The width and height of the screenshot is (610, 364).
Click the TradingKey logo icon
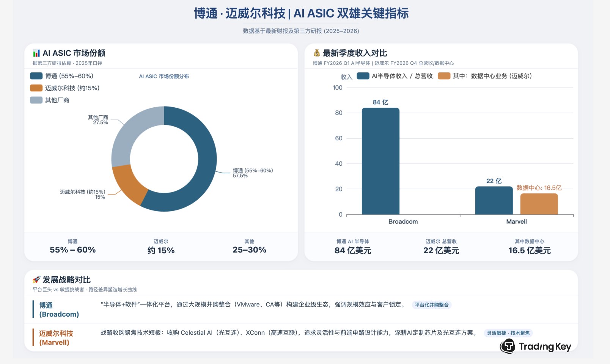[x=508, y=346]
